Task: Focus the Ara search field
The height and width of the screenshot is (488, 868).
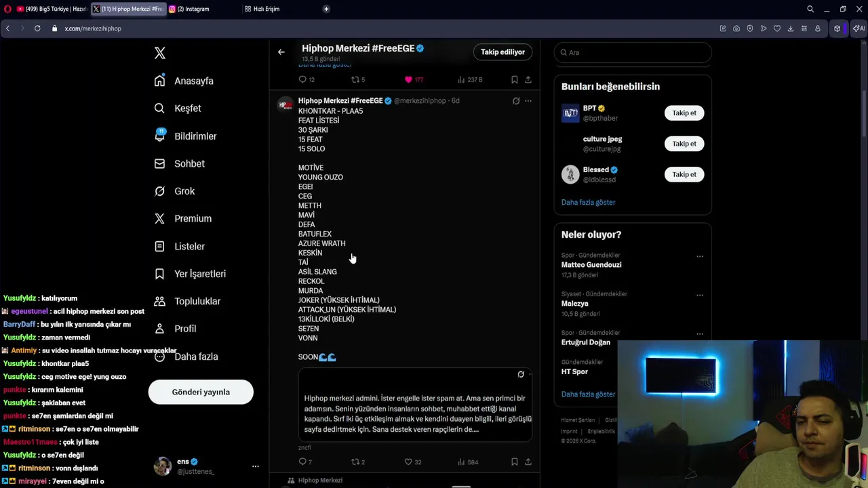Action: tap(633, 52)
